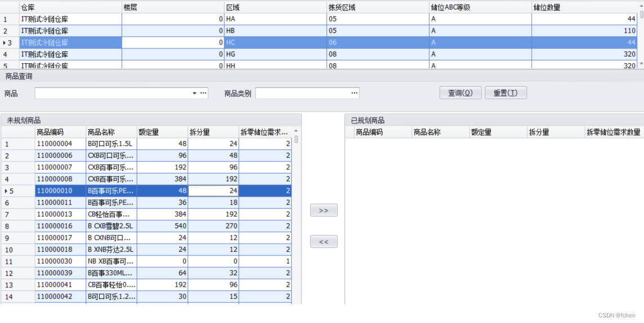
Task: Click 储位数量 cell showing 110
Action: pyautogui.click(x=585, y=31)
